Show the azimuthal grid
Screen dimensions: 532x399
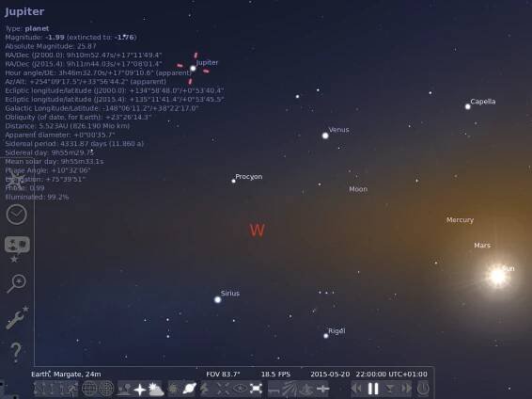pyautogui.click(x=106, y=389)
